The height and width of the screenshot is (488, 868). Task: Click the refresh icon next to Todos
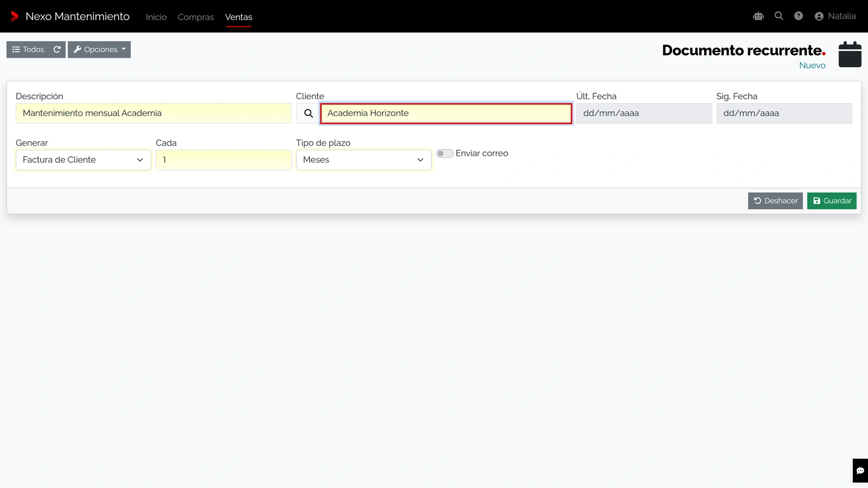click(x=57, y=49)
